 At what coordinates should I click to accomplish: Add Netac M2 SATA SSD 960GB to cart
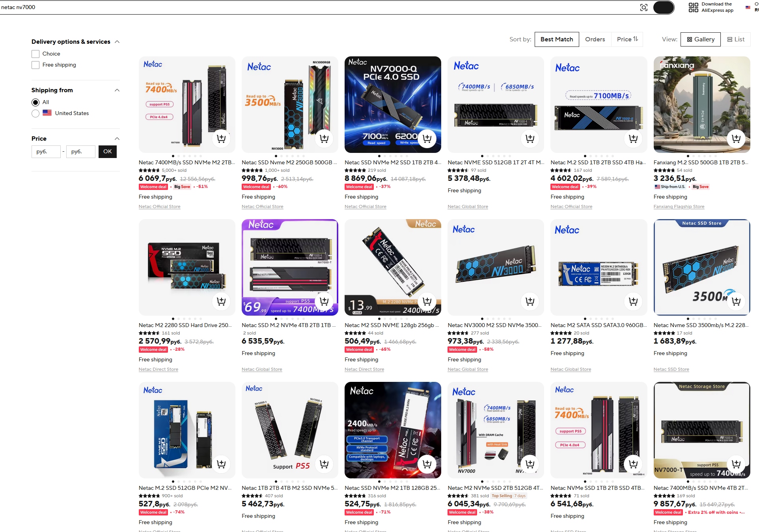tap(633, 301)
